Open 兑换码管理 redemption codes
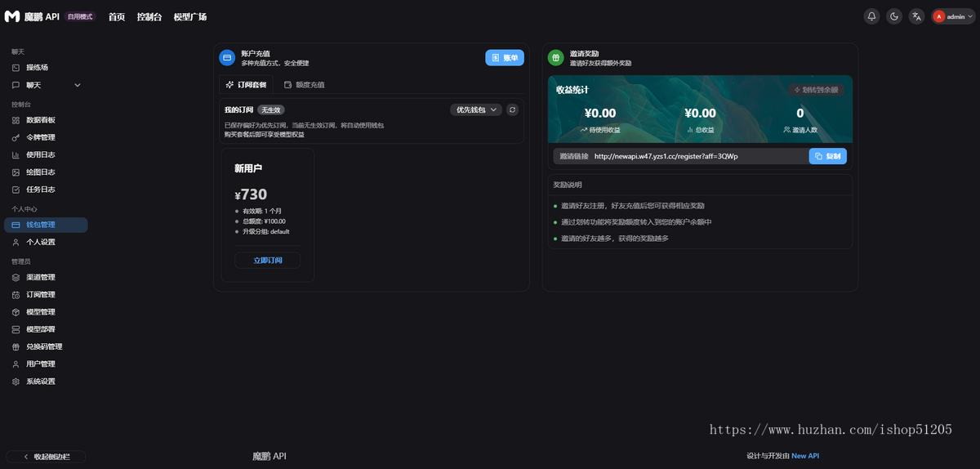The height and width of the screenshot is (469, 980). tap(46, 346)
